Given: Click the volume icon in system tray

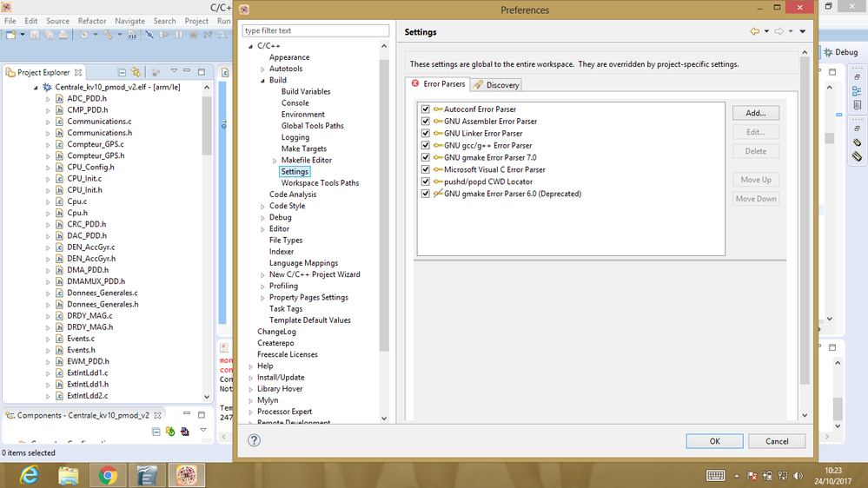Looking at the screenshot, I should click(x=798, y=476).
